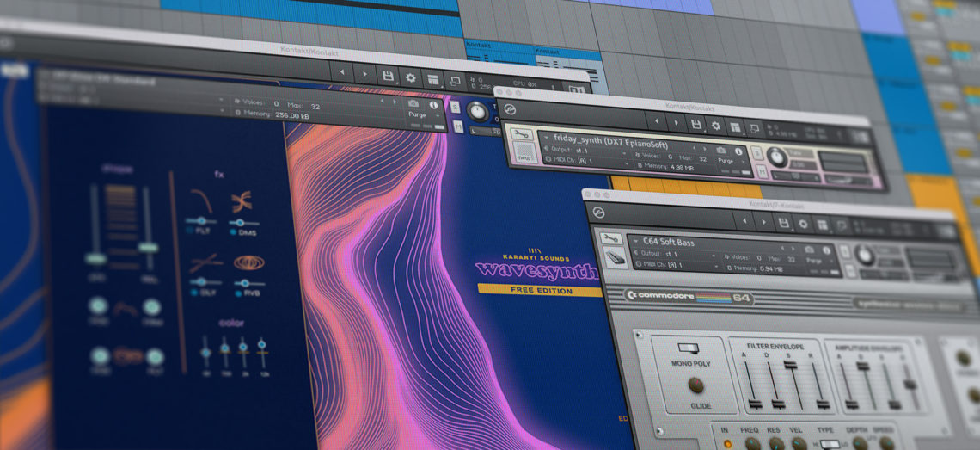Click the reverb ring icon above RVB

[248, 262]
